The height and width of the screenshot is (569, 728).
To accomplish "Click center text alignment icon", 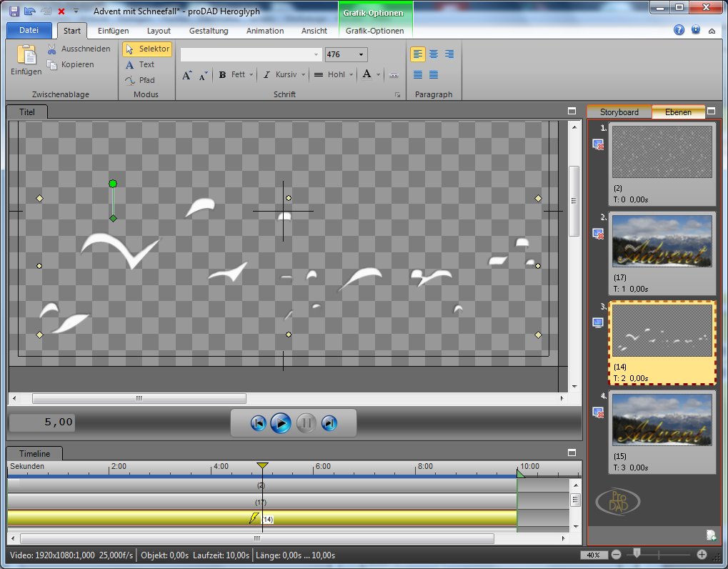I will pyautogui.click(x=433, y=54).
